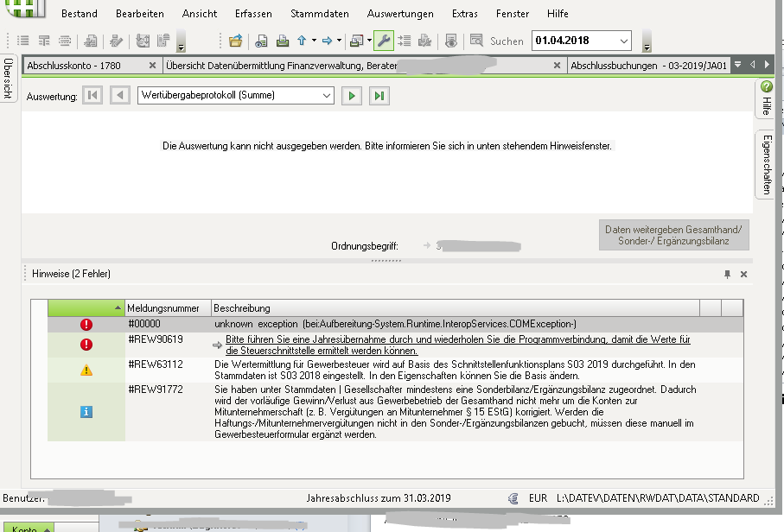The height and width of the screenshot is (532, 784).
Task: Sort by the Meldungsnummer column header
Action: (x=168, y=308)
